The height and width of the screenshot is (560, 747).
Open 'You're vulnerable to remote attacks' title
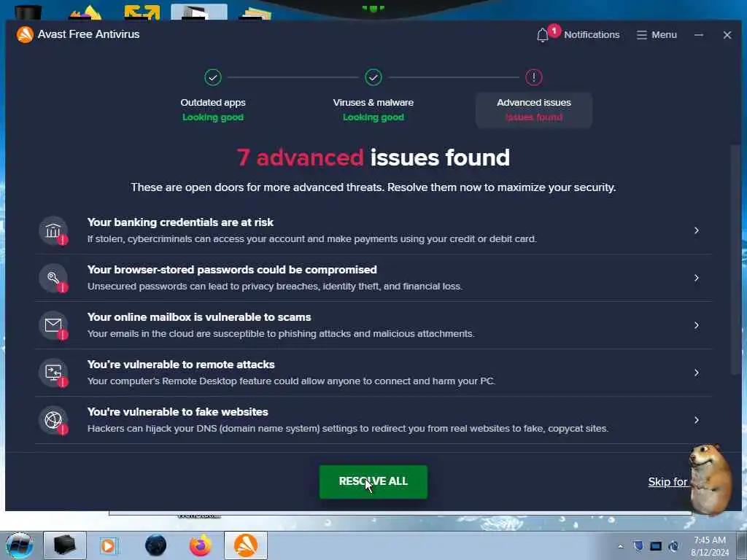pyautogui.click(x=181, y=365)
